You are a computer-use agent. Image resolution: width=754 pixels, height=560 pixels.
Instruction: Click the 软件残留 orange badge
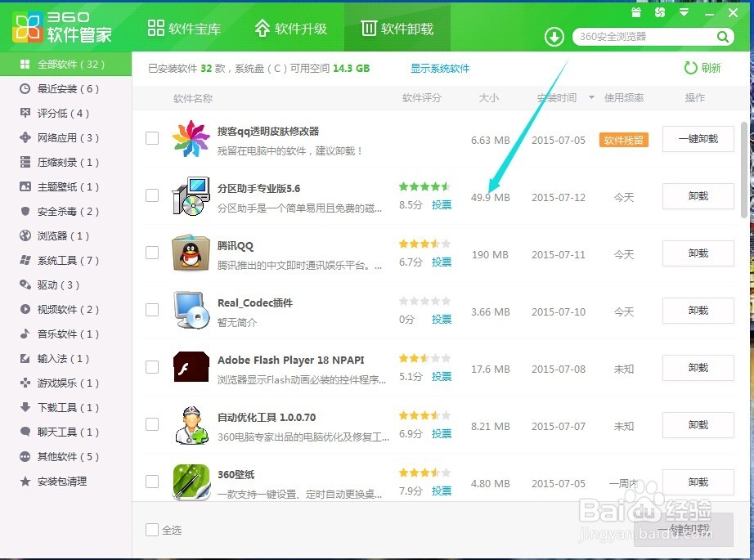[623, 141]
